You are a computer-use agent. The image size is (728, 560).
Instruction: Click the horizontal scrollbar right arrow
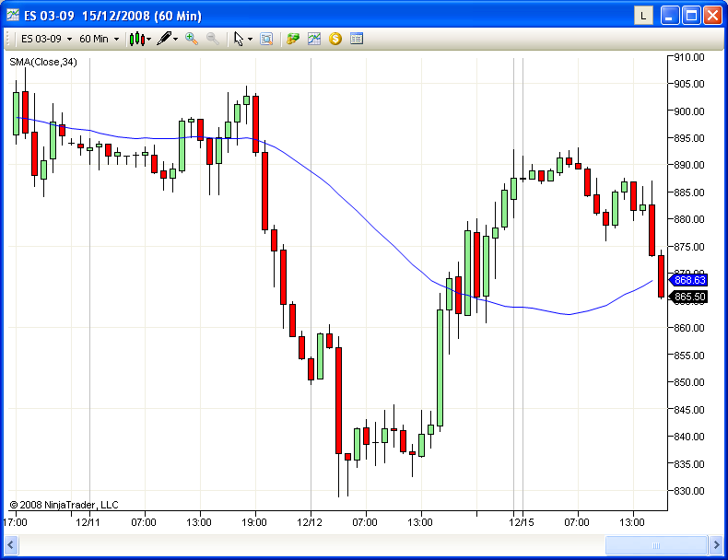coord(716,545)
